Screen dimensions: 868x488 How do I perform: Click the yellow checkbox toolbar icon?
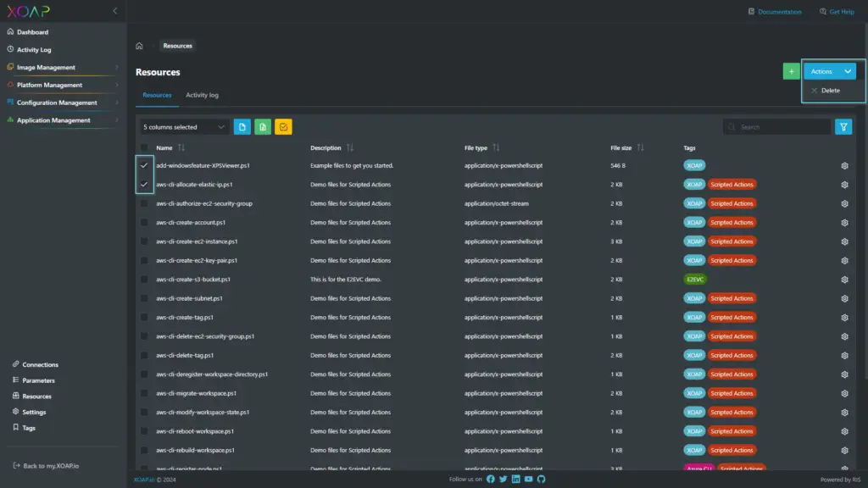pos(283,127)
